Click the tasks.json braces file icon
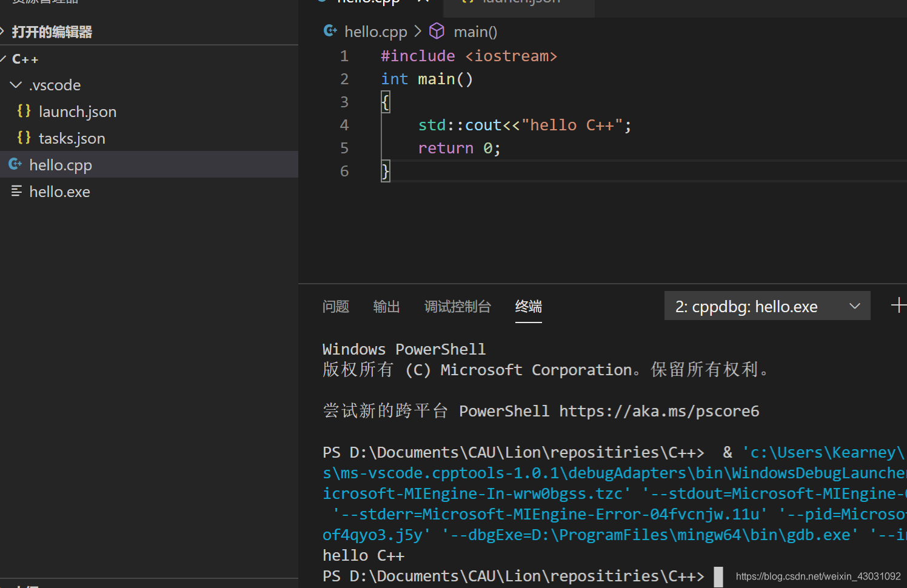This screenshot has height=588, width=907. click(x=24, y=138)
